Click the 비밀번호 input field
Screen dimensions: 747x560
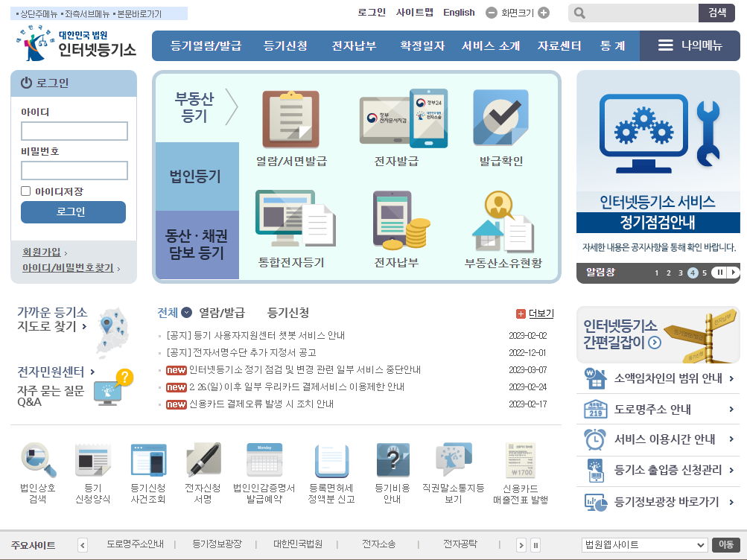[74, 171]
